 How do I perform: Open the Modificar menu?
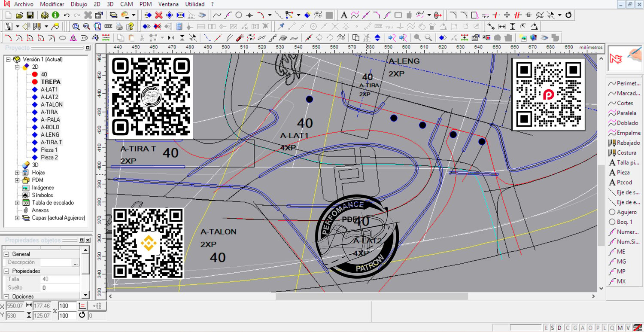[x=52, y=4]
